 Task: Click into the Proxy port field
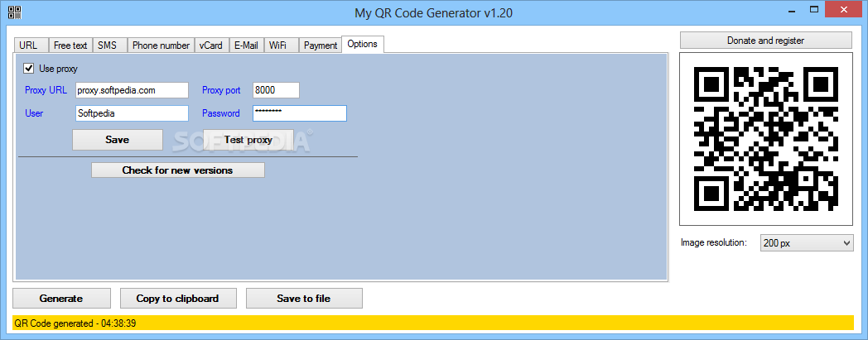click(276, 91)
